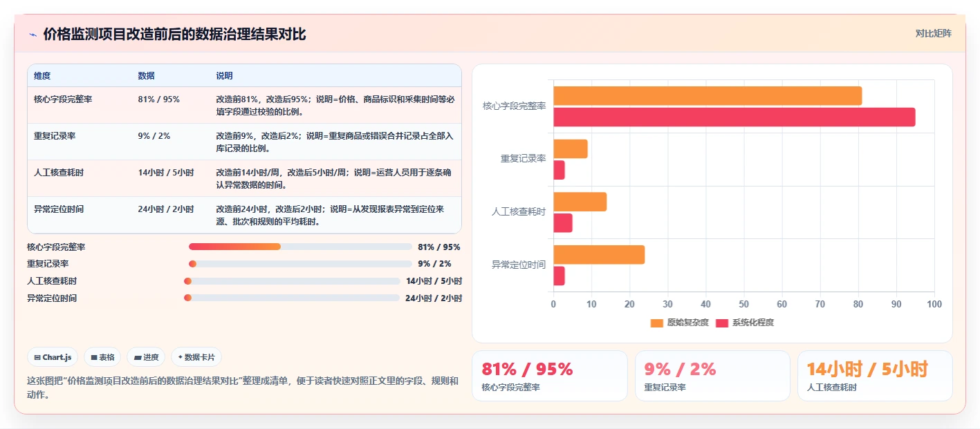Click the 核心字段完整率 table row name
This screenshot has height=429, width=980.
(x=63, y=99)
